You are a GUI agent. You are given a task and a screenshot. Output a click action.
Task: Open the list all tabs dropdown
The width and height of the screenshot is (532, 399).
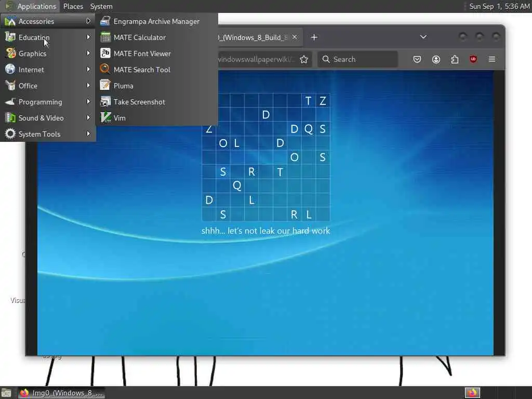pos(423,37)
